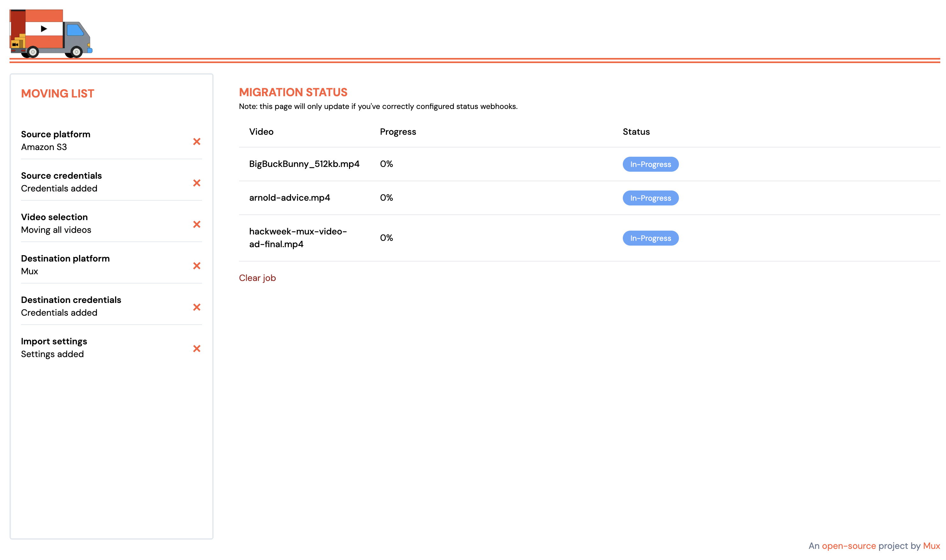This screenshot has height=560, width=946.
Task: Remove Destination credentials using X icon
Action: [197, 307]
